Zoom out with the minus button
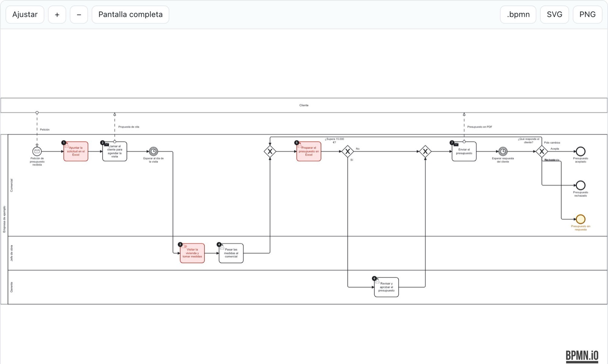Viewport: 608px width, 364px height. pos(79,14)
